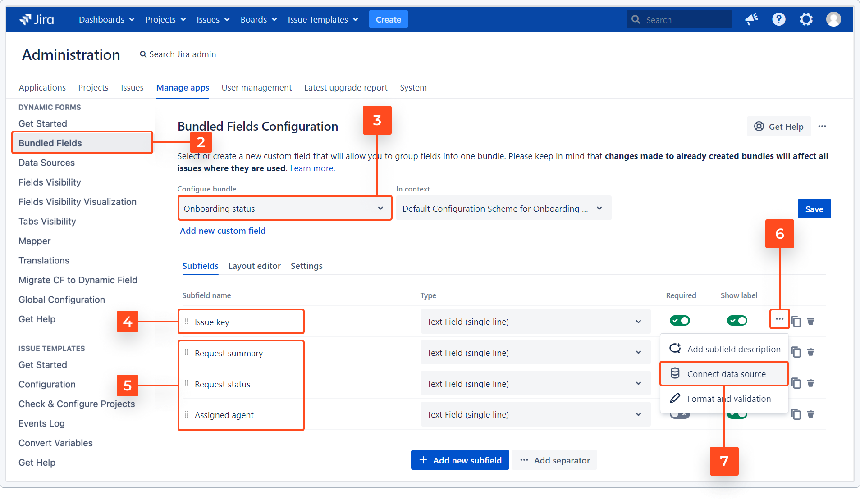Open the User management admin tab
The height and width of the screenshot is (504, 860).
256,87
